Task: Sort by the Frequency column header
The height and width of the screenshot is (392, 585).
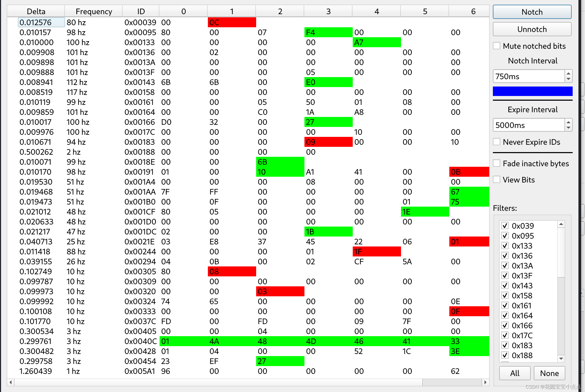Action: (94, 12)
